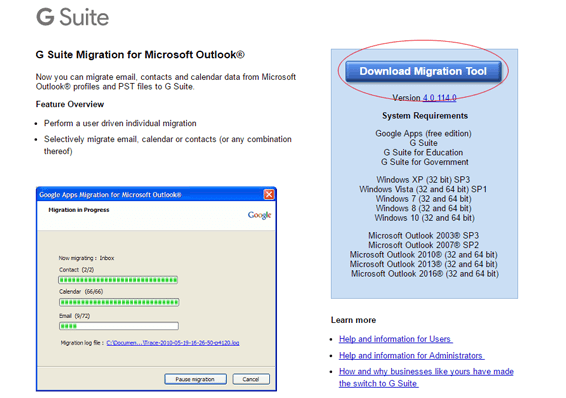This screenshot has height=398, width=566.
Task: Click the dialog title bar text
Action: tap(110, 195)
